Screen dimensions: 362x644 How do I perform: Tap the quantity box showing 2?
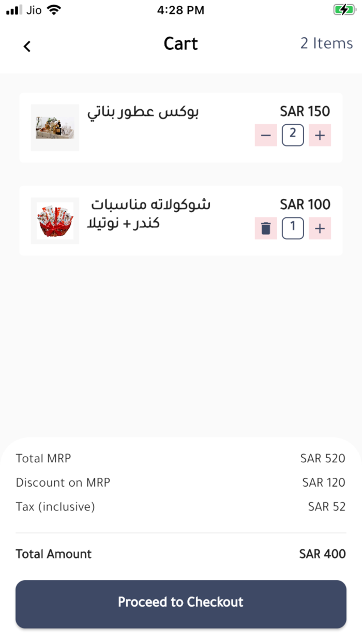tap(293, 135)
